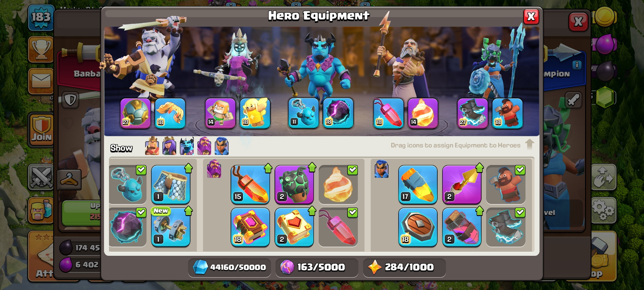Tap the level 2 Healing Tome heart book
This screenshot has height=290, width=644.
(x=294, y=227)
